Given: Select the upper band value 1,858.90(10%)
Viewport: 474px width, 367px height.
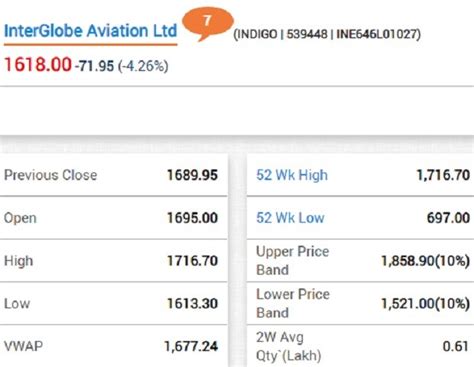Looking at the screenshot, I should [426, 261].
